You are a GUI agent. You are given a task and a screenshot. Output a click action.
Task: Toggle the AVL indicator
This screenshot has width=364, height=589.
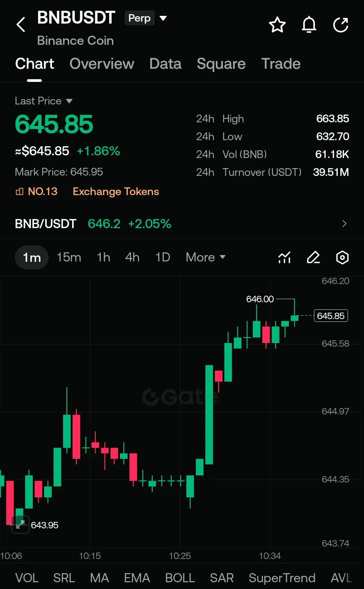pos(341,578)
